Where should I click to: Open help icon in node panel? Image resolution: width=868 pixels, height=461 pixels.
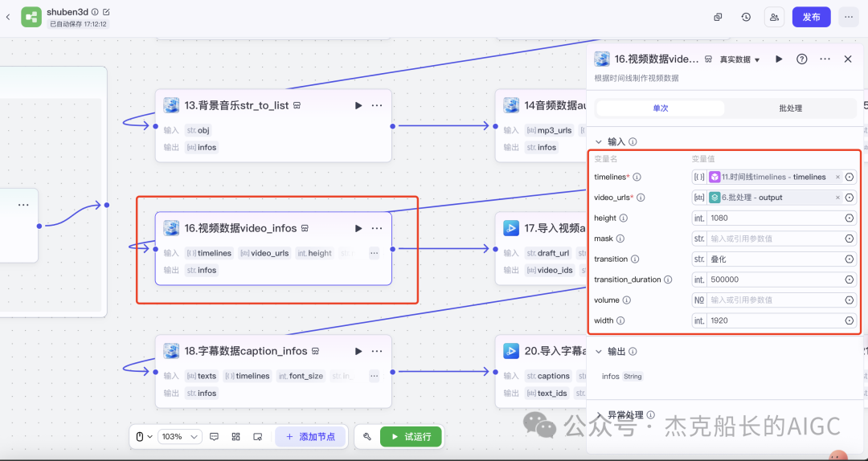click(x=801, y=59)
